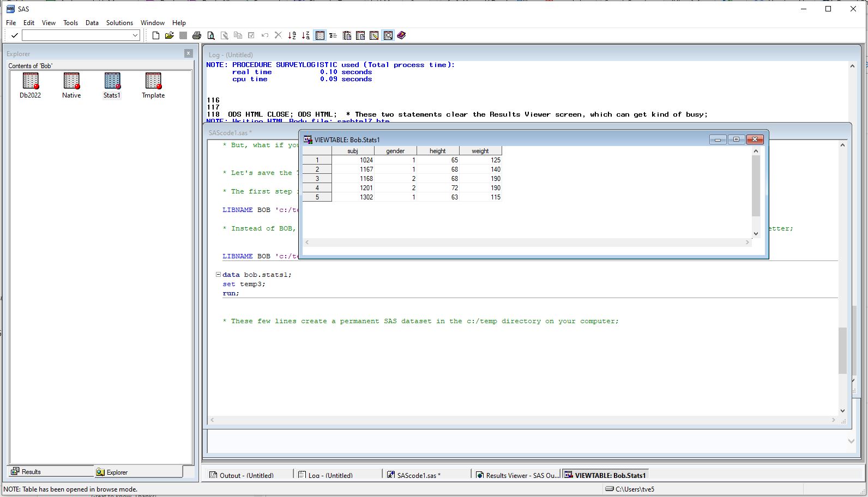This screenshot has width=868, height=497.
Task: Toggle Form View mode icon
Action: pyautogui.click(x=333, y=35)
